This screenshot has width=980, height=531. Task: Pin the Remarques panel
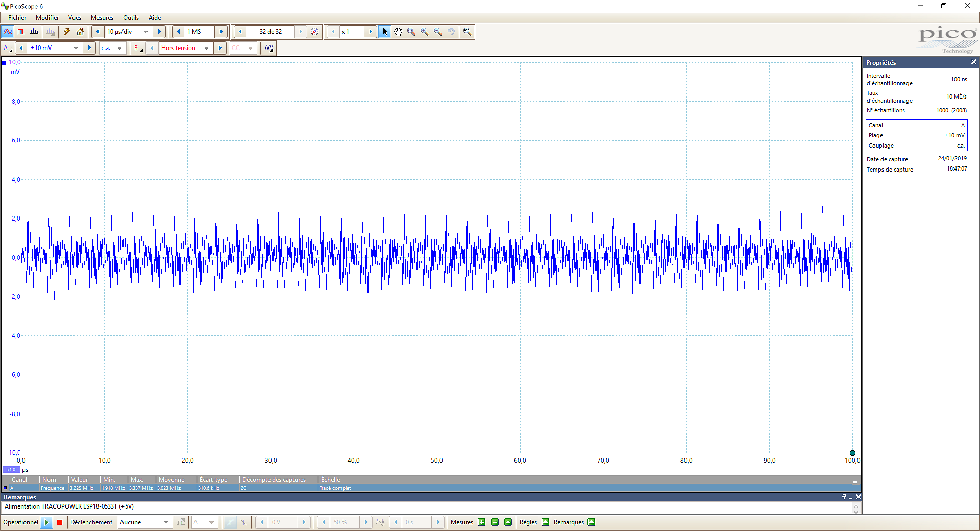[x=844, y=497]
